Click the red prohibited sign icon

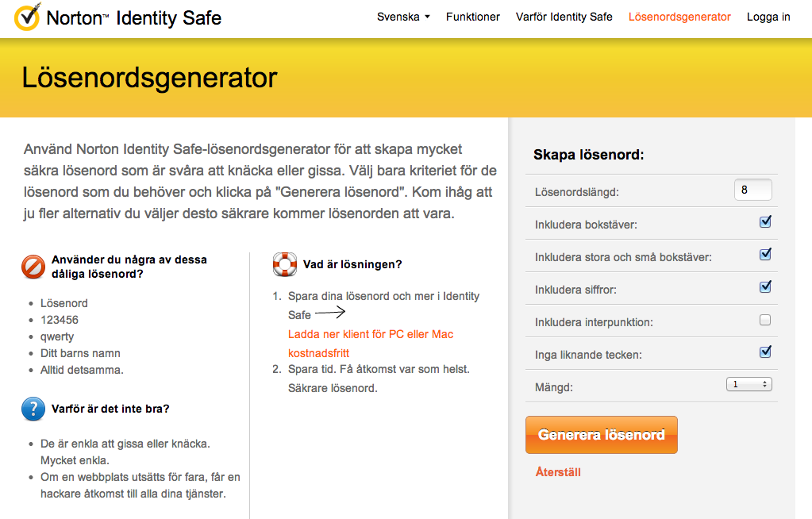point(33,267)
